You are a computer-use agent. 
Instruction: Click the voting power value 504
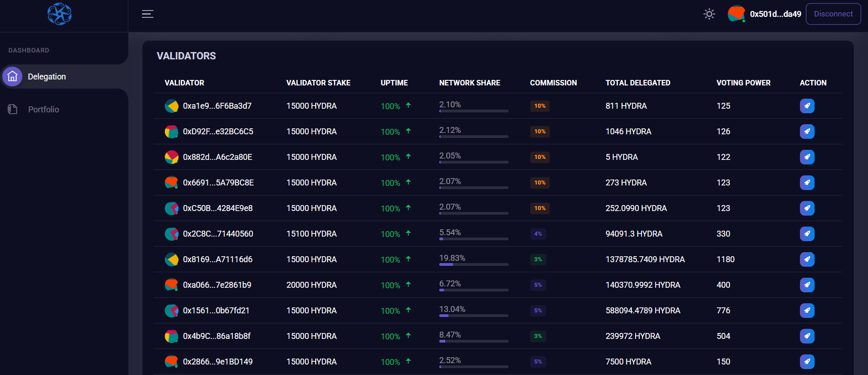(x=723, y=336)
